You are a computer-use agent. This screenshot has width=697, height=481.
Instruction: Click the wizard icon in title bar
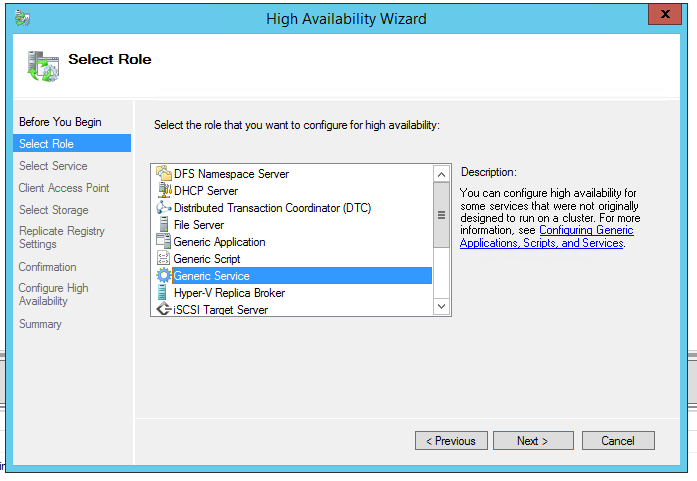click(x=22, y=18)
